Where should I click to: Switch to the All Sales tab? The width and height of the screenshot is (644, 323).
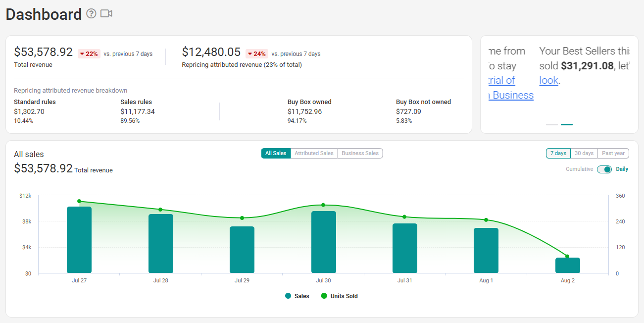coord(276,154)
